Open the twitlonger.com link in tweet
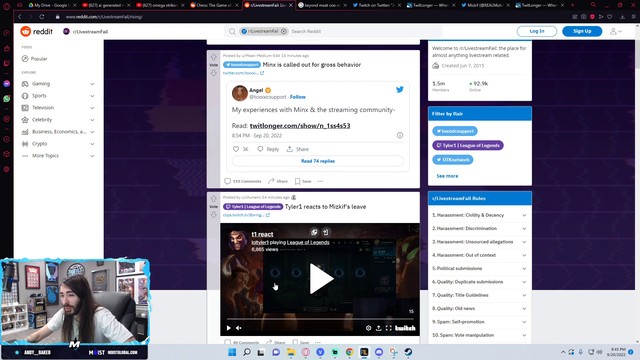640x360 pixels. coord(300,126)
